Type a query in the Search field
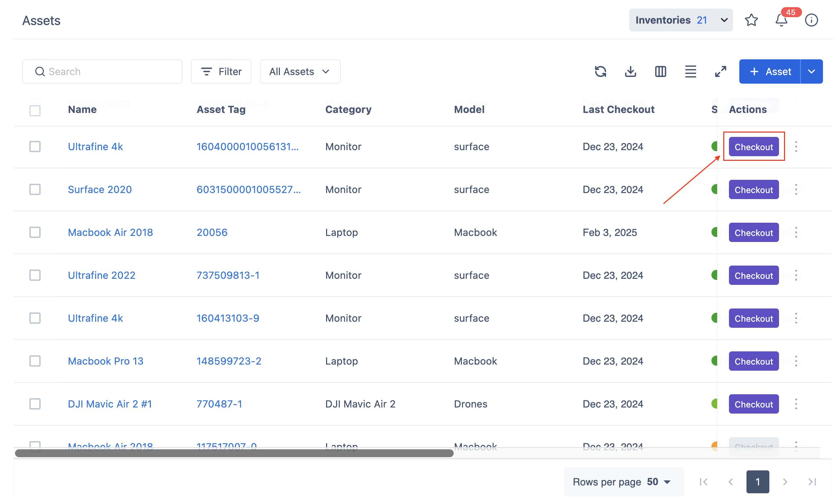 [x=102, y=71]
